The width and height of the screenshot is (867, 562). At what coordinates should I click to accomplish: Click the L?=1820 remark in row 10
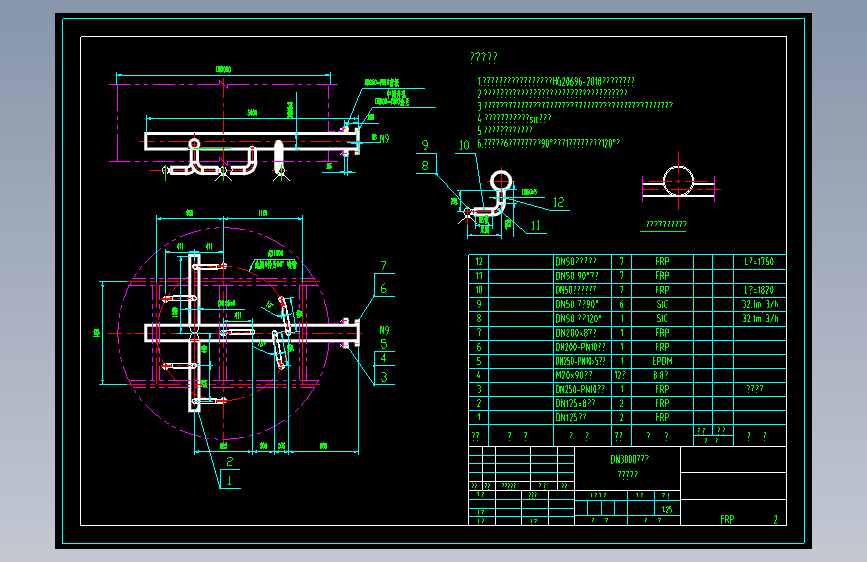point(759,290)
